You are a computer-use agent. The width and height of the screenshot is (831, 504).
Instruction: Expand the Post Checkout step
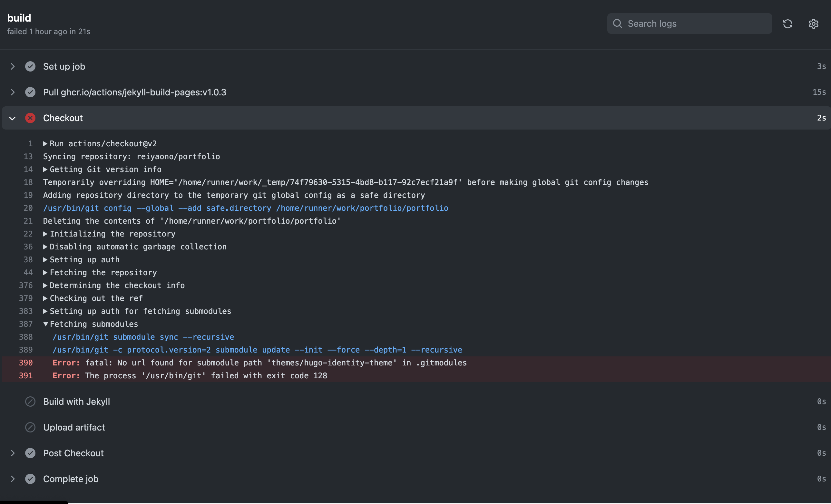coord(13,453)
